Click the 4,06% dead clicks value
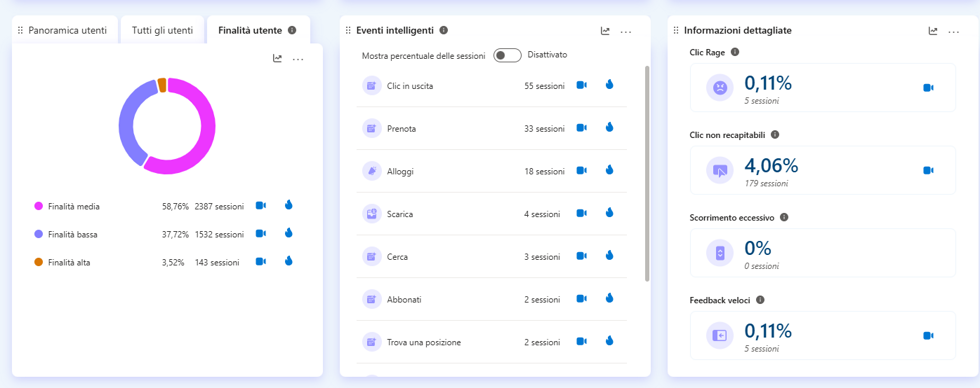 coord(771,166)
